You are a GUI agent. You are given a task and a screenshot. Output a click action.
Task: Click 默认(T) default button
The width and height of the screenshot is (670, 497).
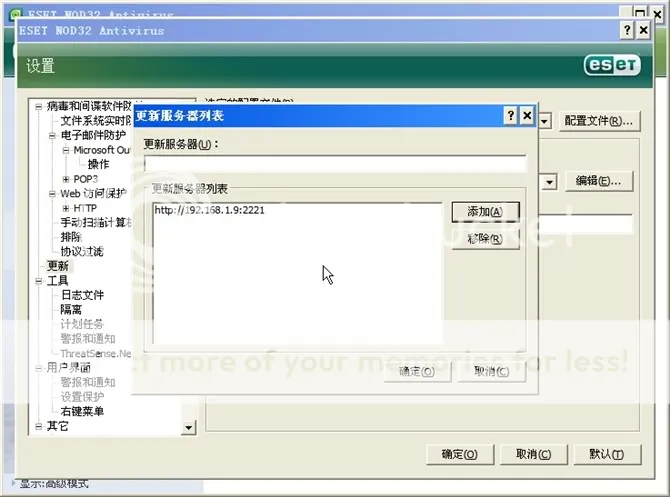tap(607, 454)
